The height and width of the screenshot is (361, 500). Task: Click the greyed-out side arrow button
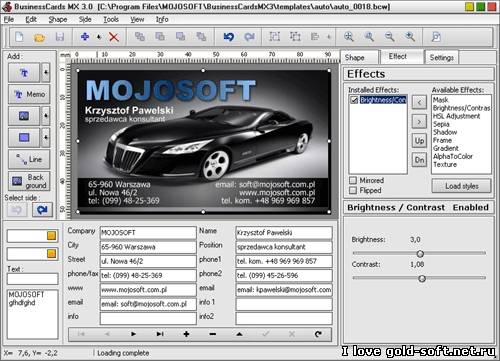point(17,210)
